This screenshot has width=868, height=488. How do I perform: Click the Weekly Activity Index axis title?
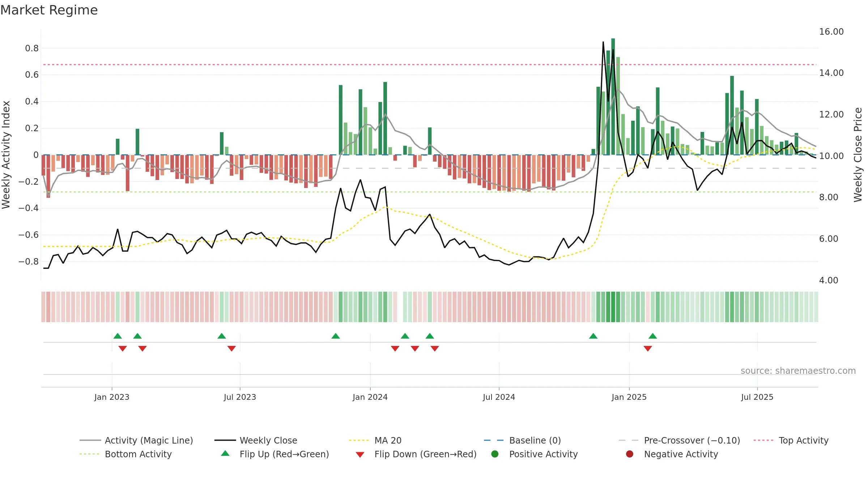pyautogui.click(x=6, y=155)
